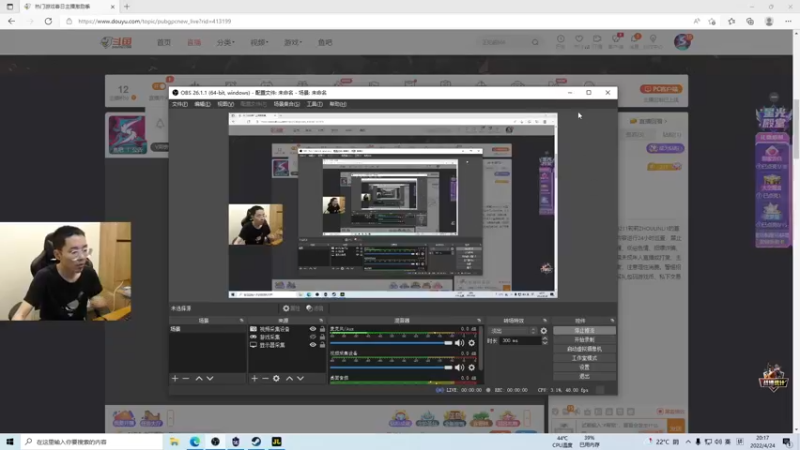Mute the second mixer channel speaker icon
Viewport: 800px width, 450px height.
(x=459, y=367)
